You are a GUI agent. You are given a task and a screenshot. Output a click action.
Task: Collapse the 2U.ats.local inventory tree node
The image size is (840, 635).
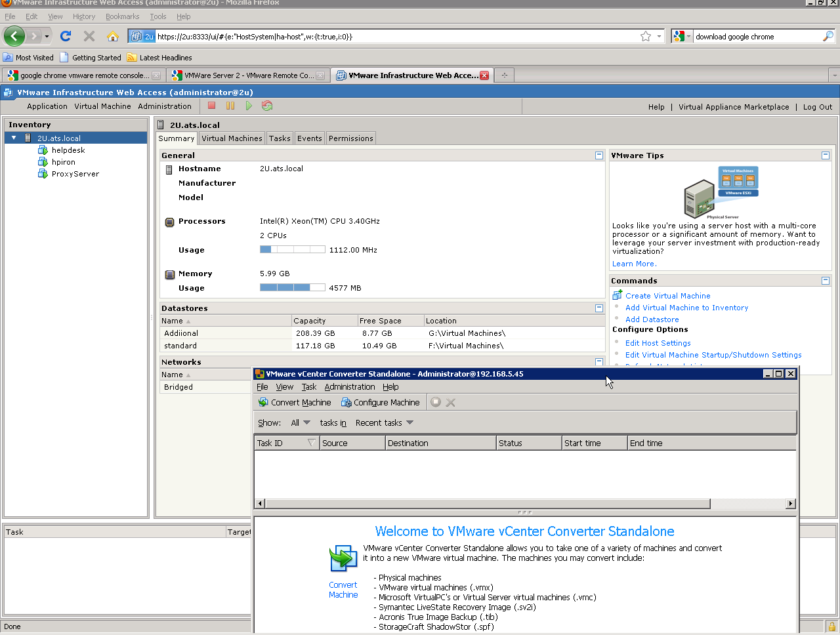[14, 138]
